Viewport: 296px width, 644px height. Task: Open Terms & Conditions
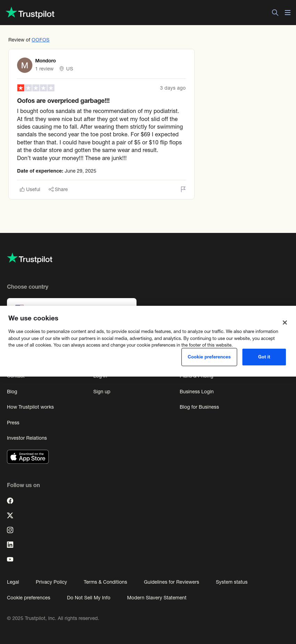point(105,582)
